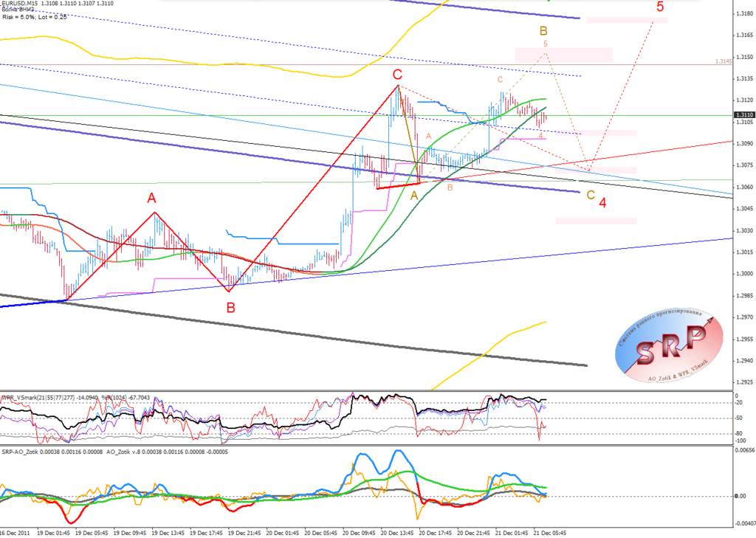Select the 19 Dec 01:45 time axis label
The height and width of the screenshot is (538, 756).
pyautogui.click(x=52, y=533)
